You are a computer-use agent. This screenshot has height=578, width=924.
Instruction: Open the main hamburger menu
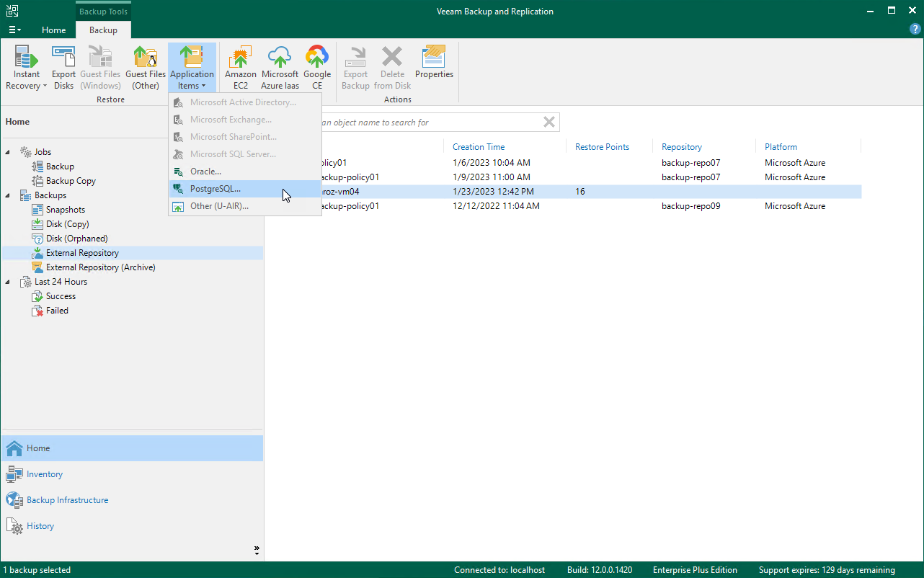click(x=14, y=30)
